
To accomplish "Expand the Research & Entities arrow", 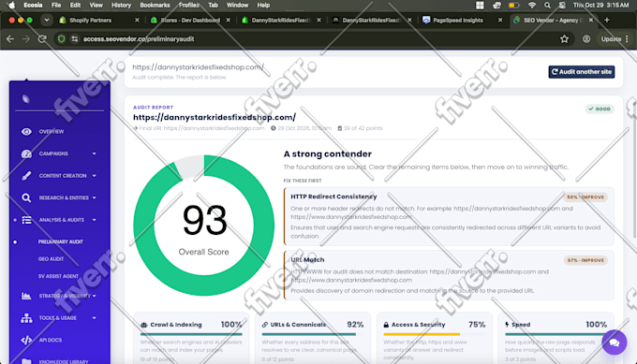I will tap(95, 197).
